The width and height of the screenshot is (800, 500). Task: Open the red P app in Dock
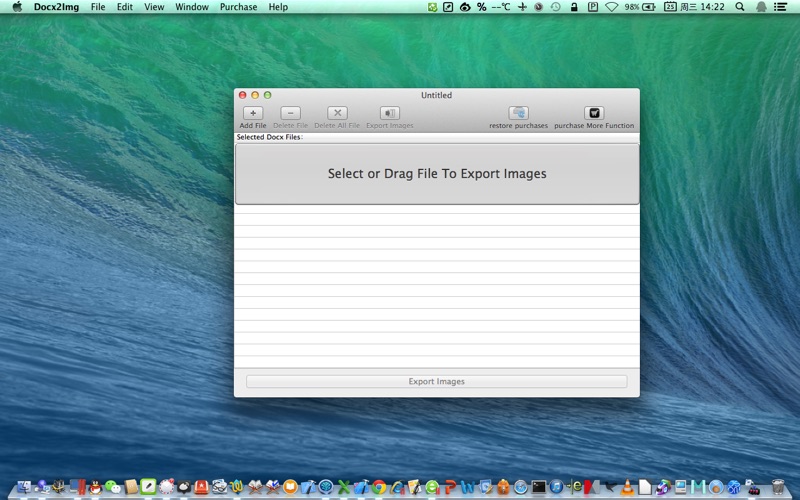click(451, 487)
